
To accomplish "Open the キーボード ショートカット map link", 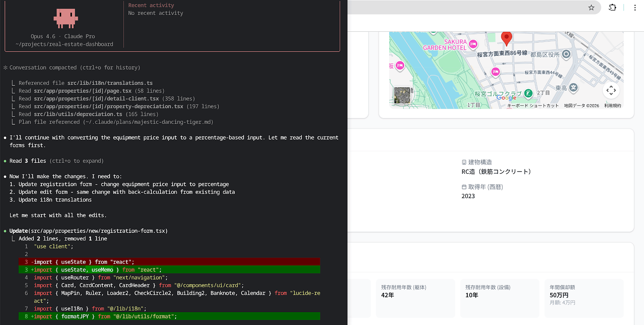I will tap(533, 106).
